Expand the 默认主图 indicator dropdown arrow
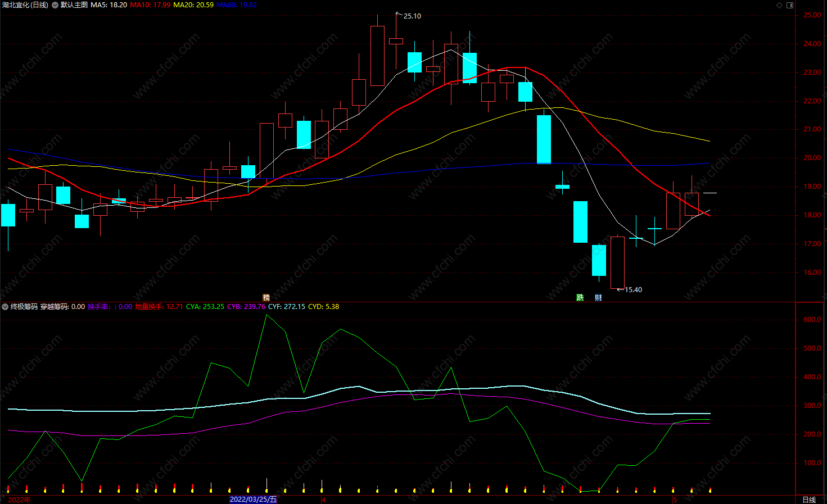The image size is (827, 504). tap(55, 5)
